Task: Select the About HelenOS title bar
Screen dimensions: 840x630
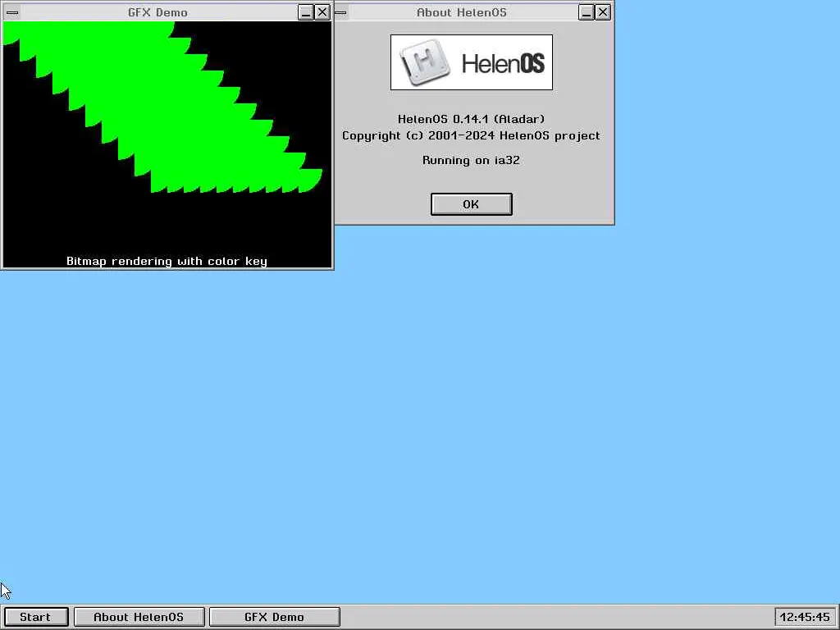Action: pos(462,12)
